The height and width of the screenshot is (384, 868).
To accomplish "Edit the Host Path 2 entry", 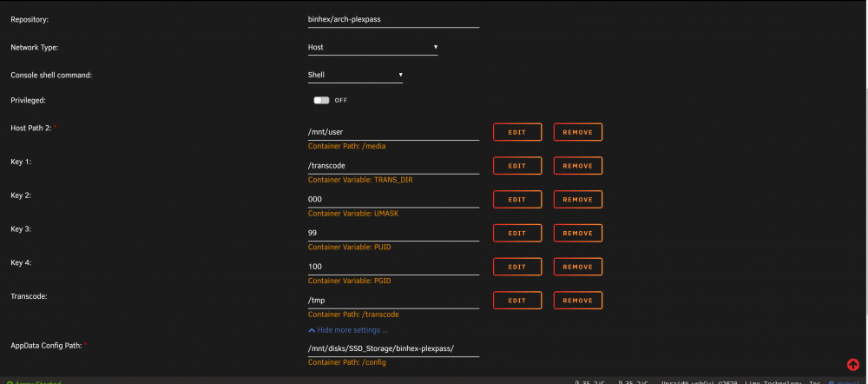I will (x=517, y=132).
